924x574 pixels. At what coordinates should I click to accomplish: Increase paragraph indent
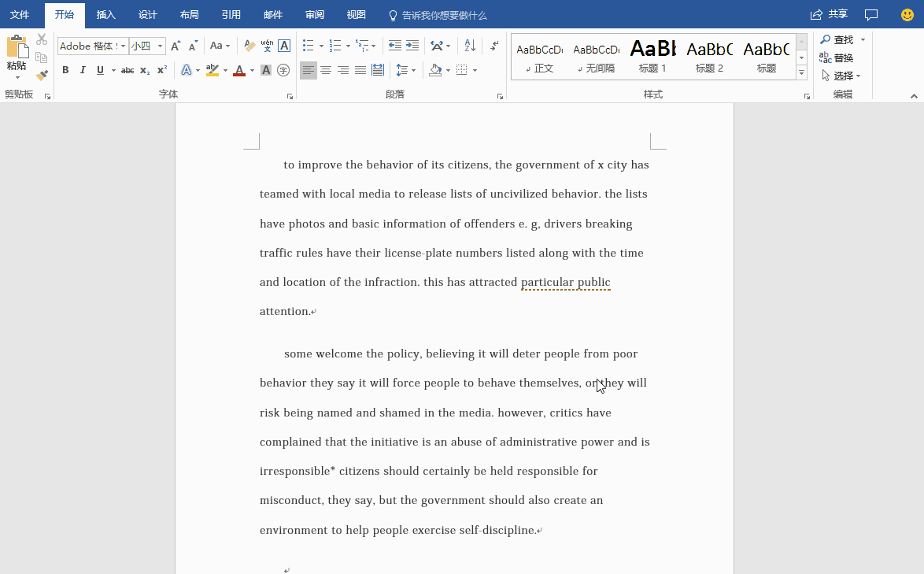412,46
